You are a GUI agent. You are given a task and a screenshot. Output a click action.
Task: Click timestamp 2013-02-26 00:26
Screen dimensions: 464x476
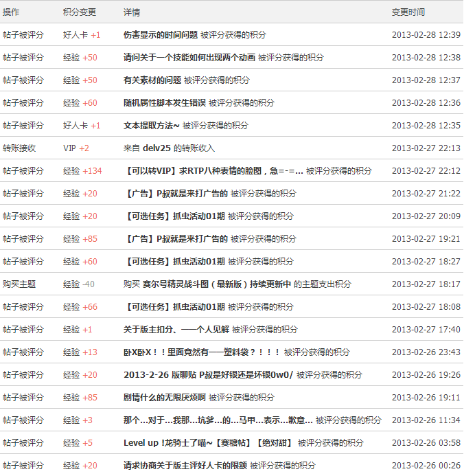coord(426,466)
